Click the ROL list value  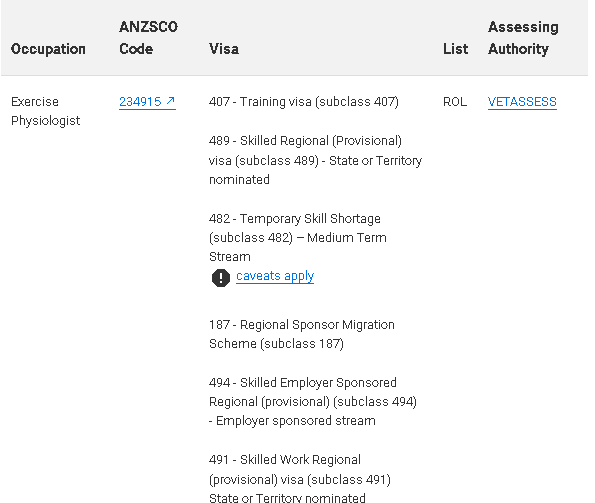click(455, 102)
